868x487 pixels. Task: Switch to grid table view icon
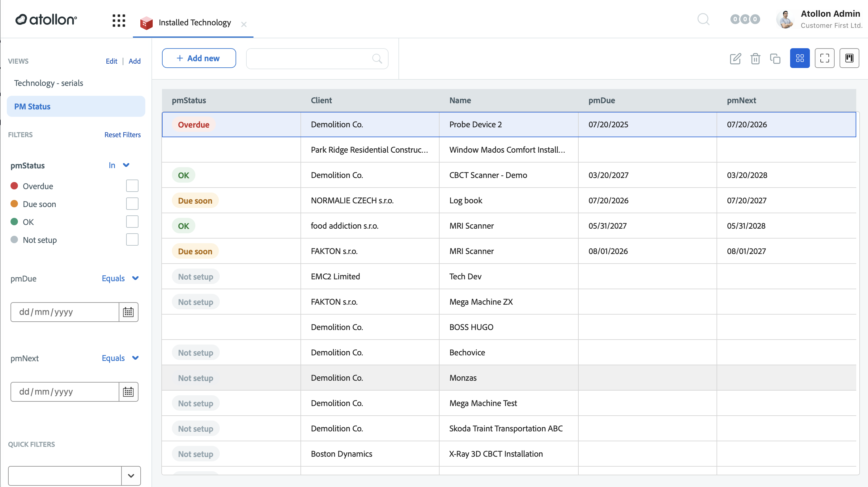click(800, 58)
